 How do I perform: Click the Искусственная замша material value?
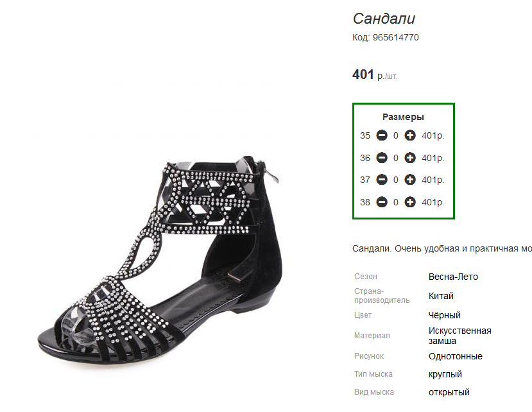coord(459,336)
